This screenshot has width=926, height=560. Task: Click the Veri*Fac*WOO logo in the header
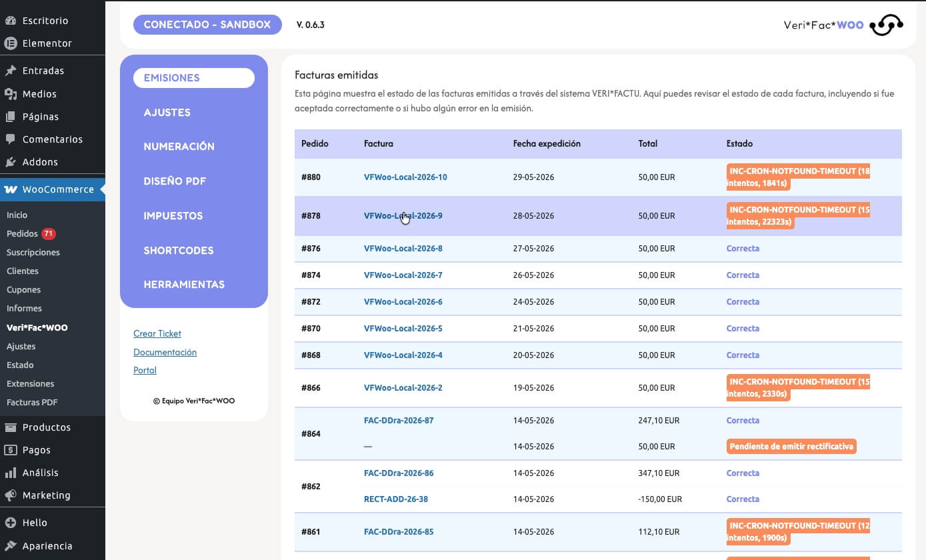[843, 25]
